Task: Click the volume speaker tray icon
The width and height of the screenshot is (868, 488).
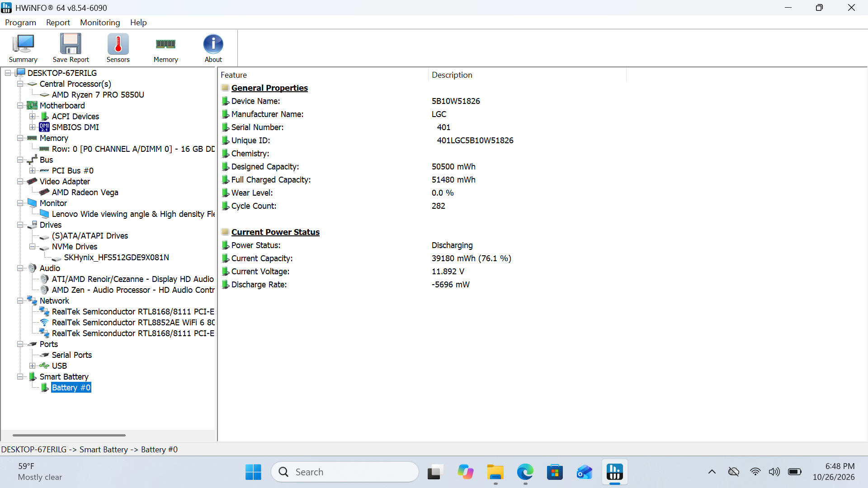Action: [x=774, y=472]
